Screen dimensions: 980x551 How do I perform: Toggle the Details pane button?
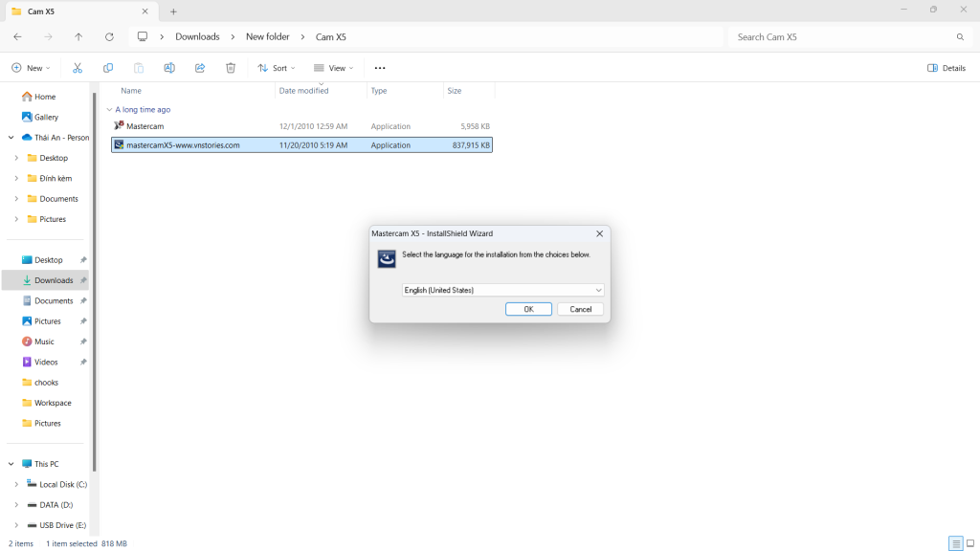[x=947, y=68]
